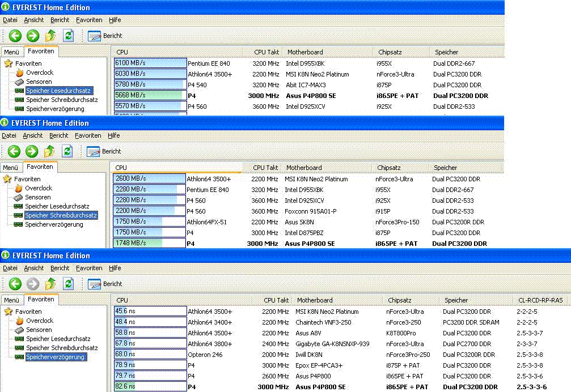Click Chaintech VNF3-250 motherboard cell
This screenshot has height=392, width=571.
coord(323,322)
